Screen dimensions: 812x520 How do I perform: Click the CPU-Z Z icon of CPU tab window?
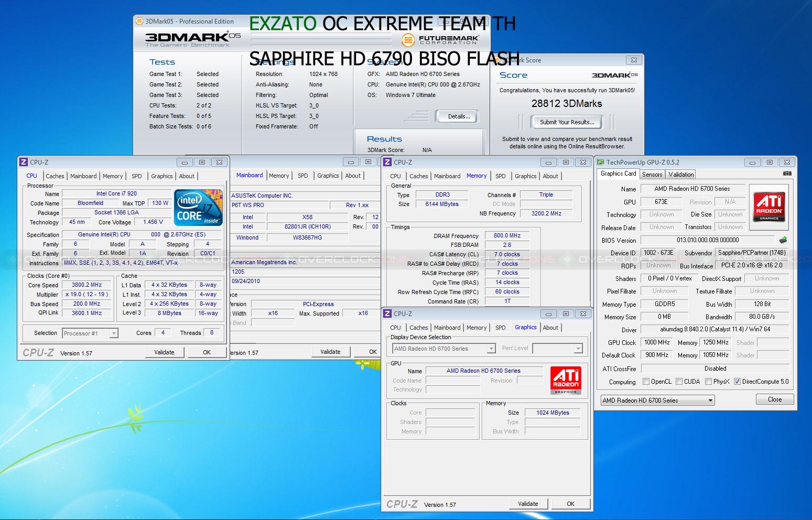[x=24, y=162]
